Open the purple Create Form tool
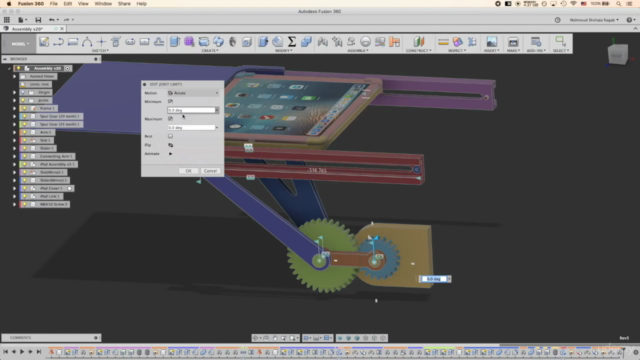 (189, 42)
